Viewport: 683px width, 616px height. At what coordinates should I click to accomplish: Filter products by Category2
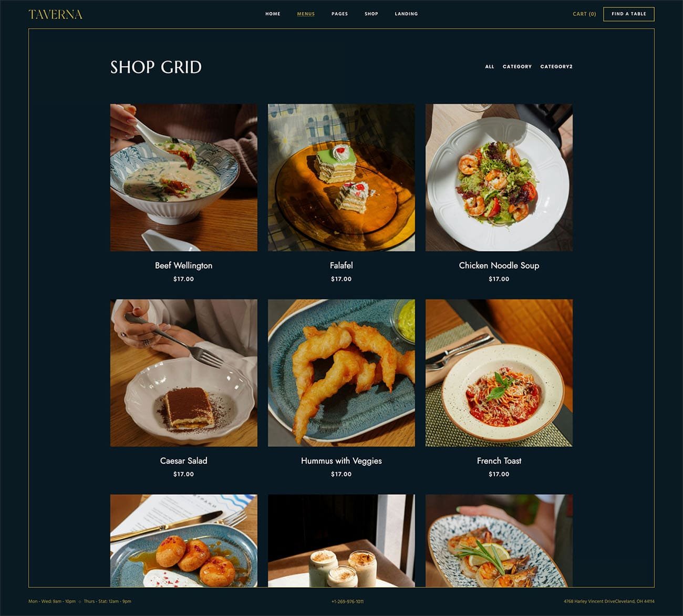point(556,67)
